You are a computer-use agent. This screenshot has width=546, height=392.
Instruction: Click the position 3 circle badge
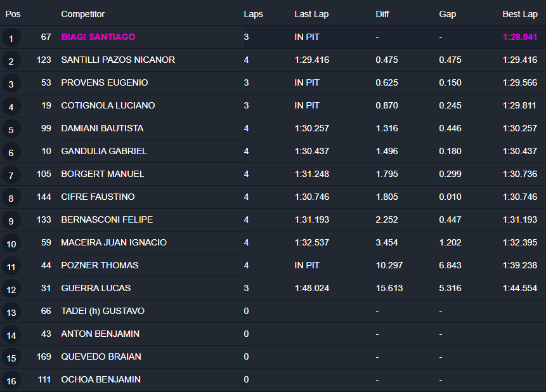[11, 84]
